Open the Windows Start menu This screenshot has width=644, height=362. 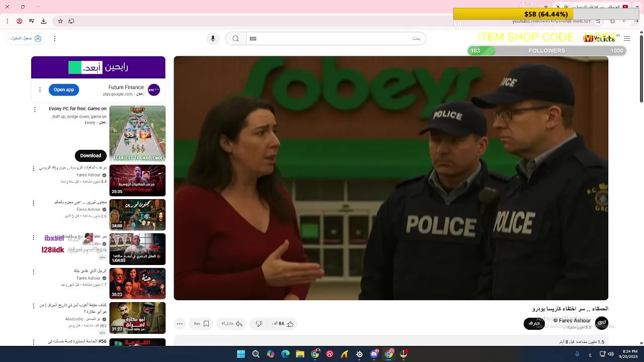(x=241, y=354)
